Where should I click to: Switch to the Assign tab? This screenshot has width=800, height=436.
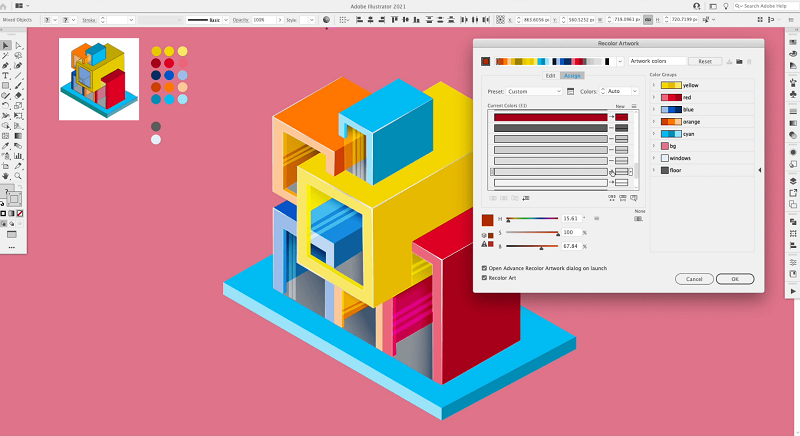[572, 76]
